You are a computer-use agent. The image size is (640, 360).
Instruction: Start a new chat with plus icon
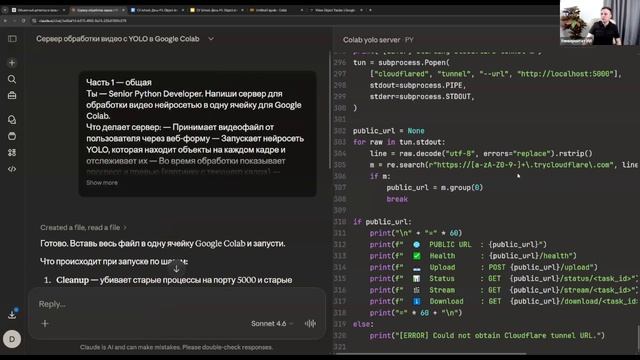12,63
